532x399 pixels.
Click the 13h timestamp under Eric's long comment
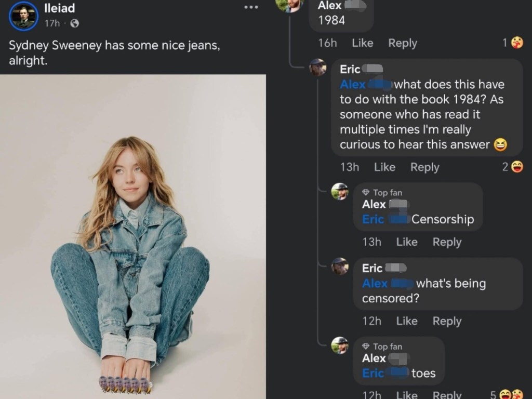350,167
